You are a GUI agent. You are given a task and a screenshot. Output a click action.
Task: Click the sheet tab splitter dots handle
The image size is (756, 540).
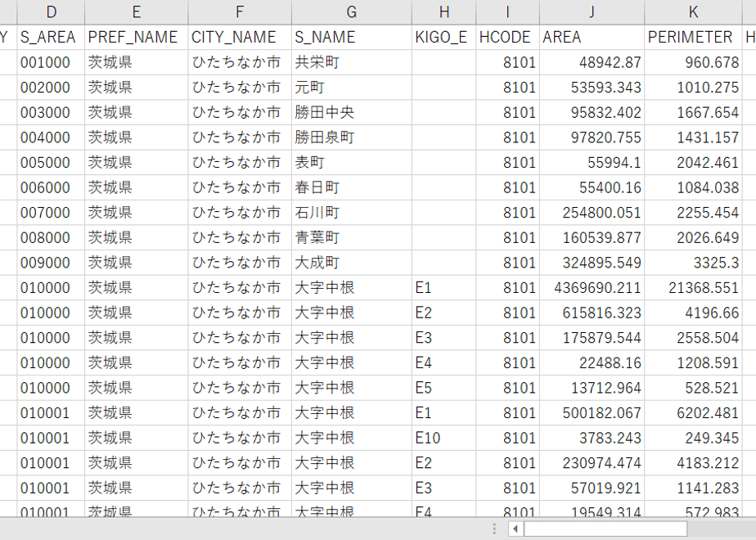point(494,529)
